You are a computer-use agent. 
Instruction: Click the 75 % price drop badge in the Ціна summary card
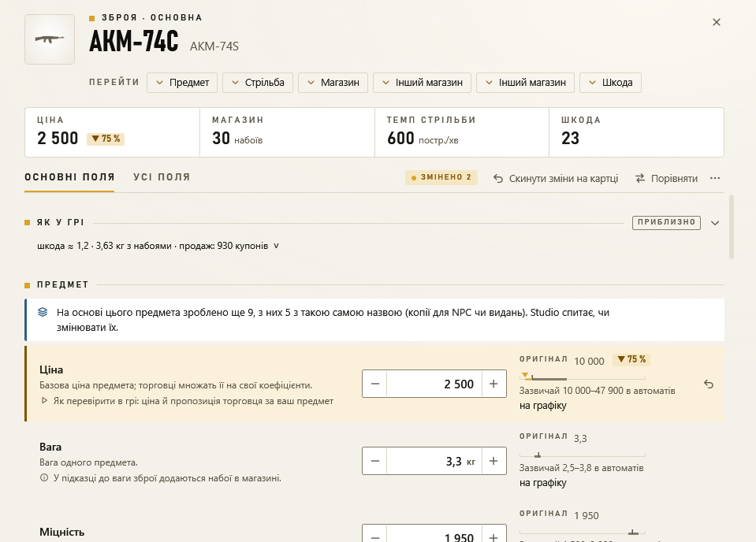pyautogui.click(x=106, y=139)
